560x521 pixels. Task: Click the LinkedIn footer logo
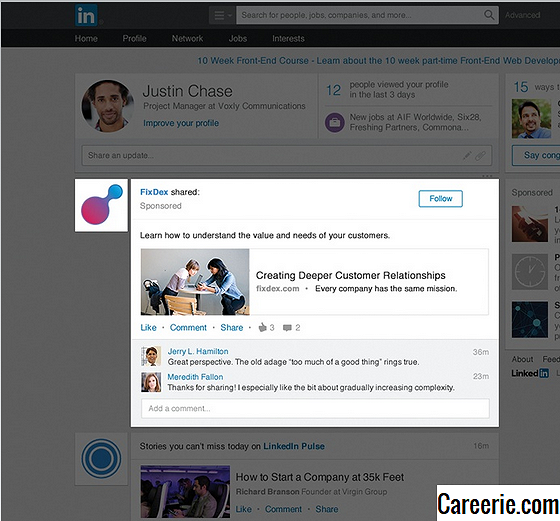click(530, 374)
